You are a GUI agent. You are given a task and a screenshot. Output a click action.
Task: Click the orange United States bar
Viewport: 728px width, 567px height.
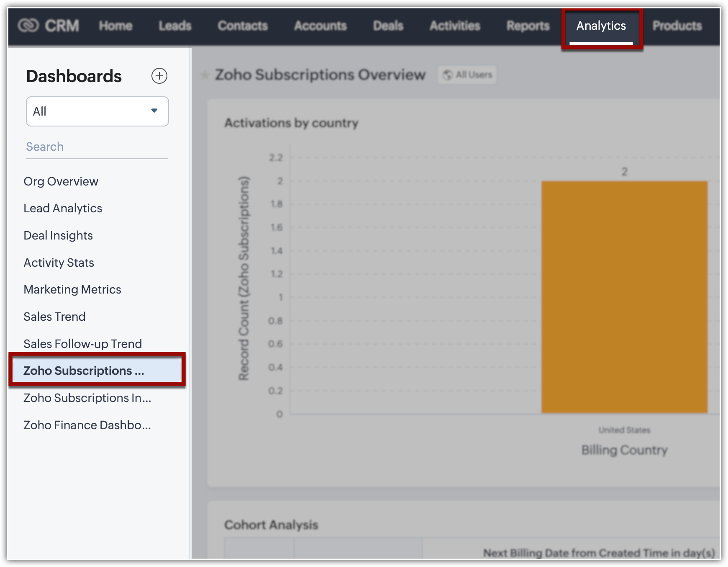pyautogui.click(x=624, y=297)
